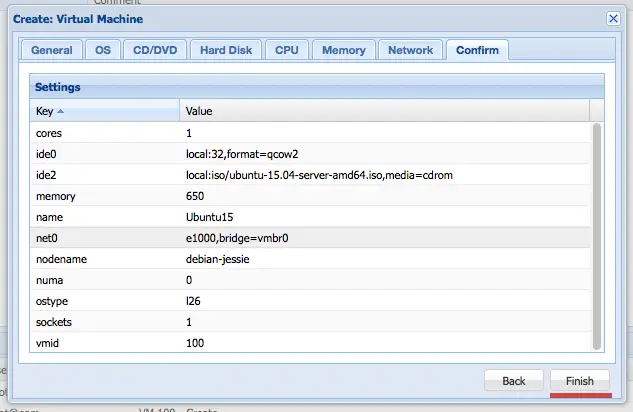Switch to the Memory tab
The width and height of the screenshot is (633, 412).
pyautogui.click(x=344, y=50)
